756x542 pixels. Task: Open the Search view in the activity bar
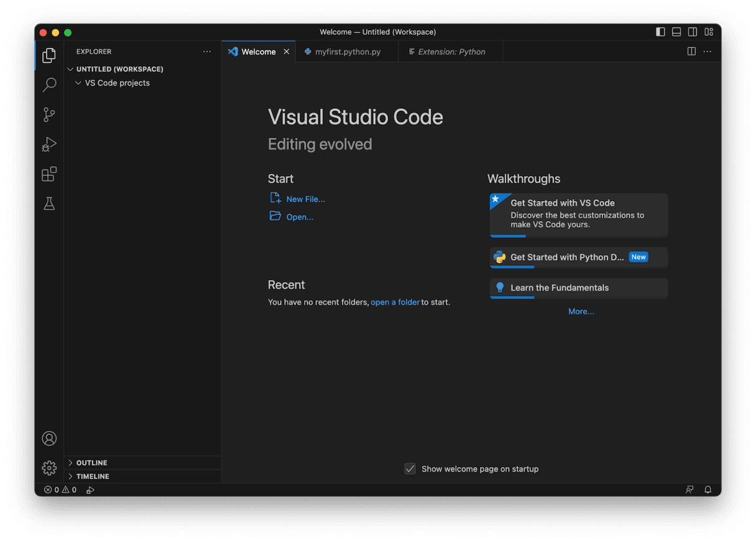(x=49, y=85)
